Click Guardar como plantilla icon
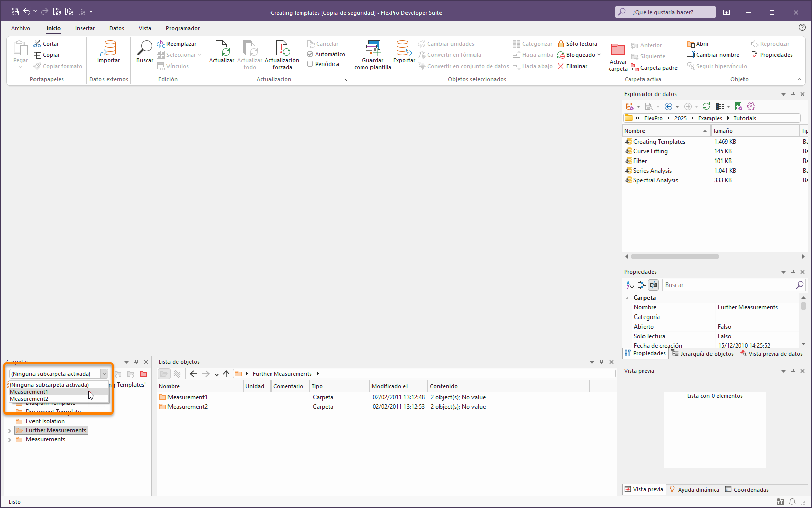Image resolution: width=812 pixels, height=508 pixels. (373, 49)
